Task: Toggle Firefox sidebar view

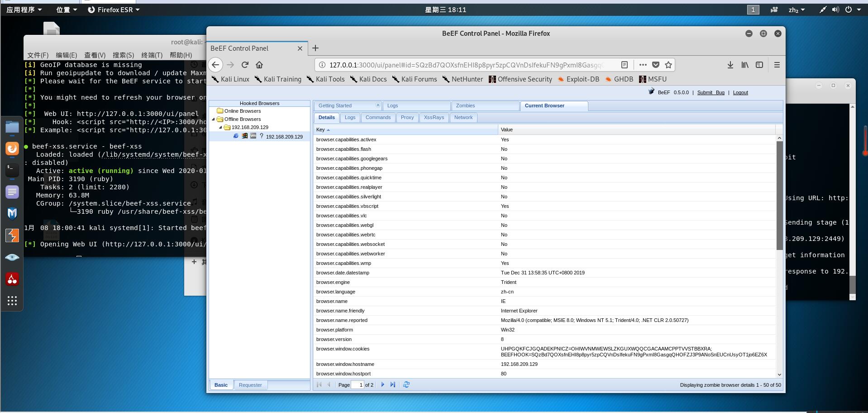Action: [x=759, y=65]
